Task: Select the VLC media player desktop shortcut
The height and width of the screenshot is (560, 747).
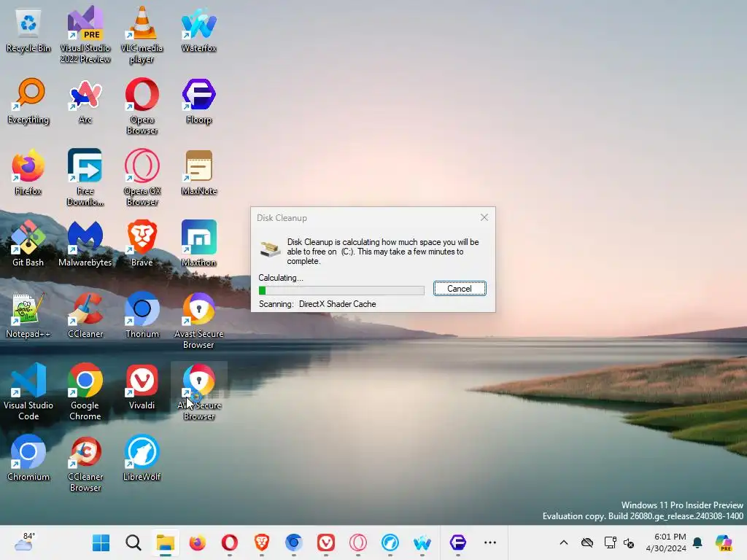Action: click(x=142, y=35)
